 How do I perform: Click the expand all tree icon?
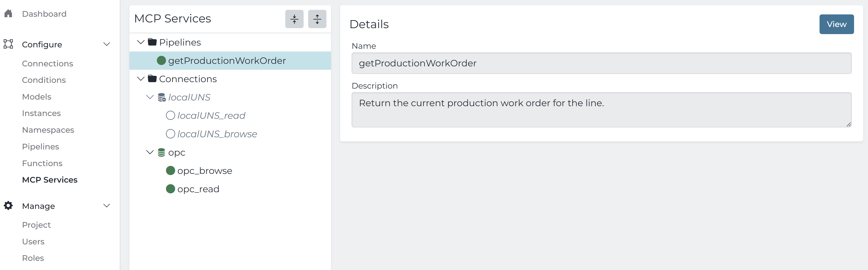tap(317, 19)
